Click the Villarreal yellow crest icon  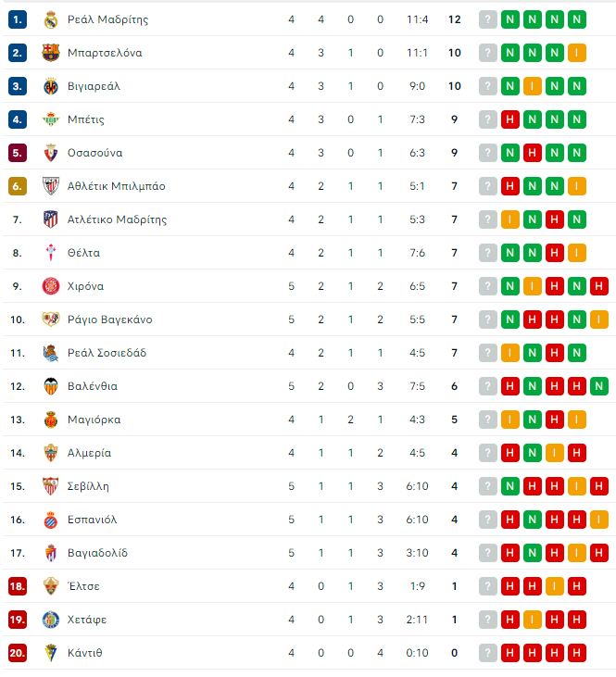51,86
